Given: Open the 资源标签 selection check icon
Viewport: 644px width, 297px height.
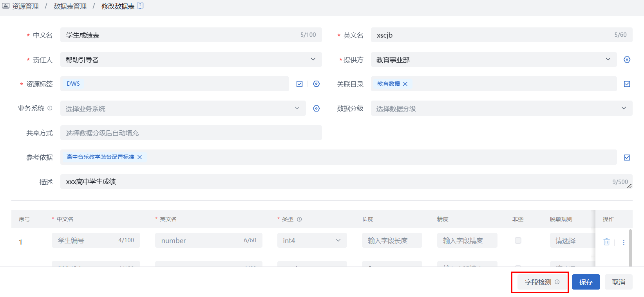Looking at the screenshot, I should pos(299,84).
